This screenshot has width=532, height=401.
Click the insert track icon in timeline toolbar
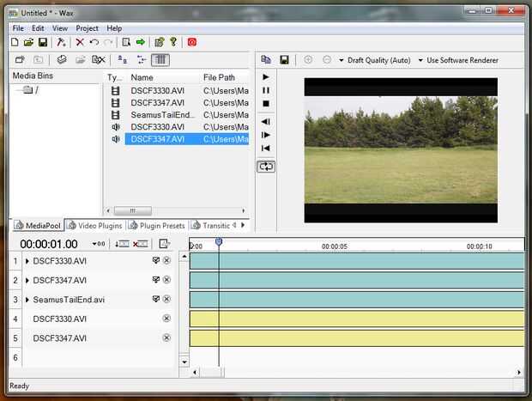122,244
